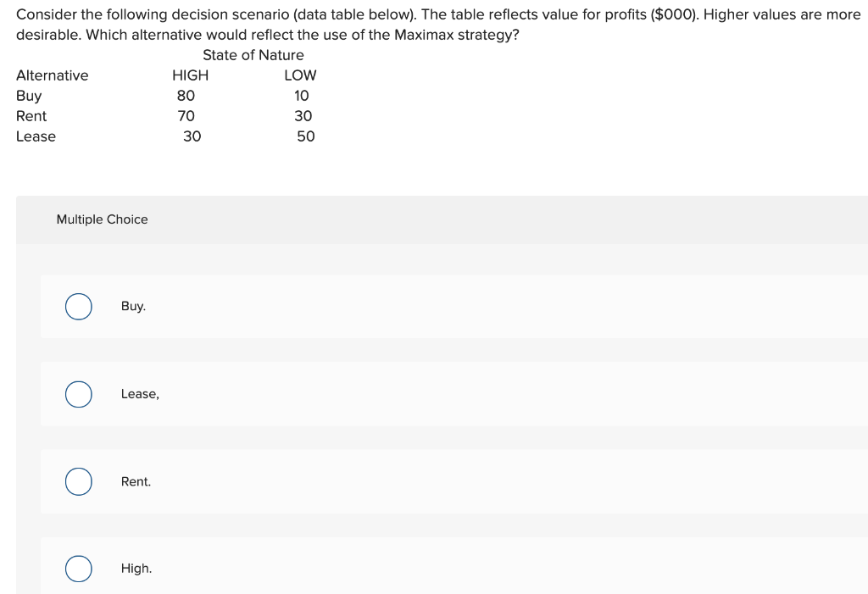Viewport: 868px width, 594px height.
Task: Click the Buy row in the table
Action: 26,96
